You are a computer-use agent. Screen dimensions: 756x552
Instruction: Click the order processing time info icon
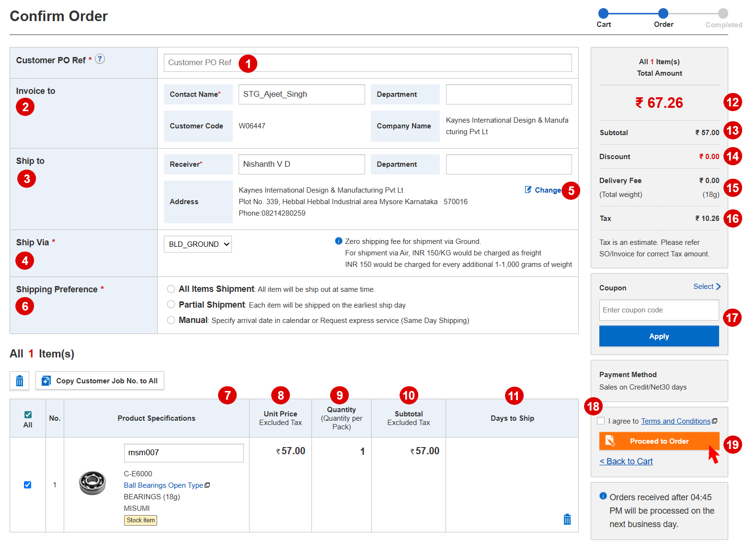(x=603, y=496)
